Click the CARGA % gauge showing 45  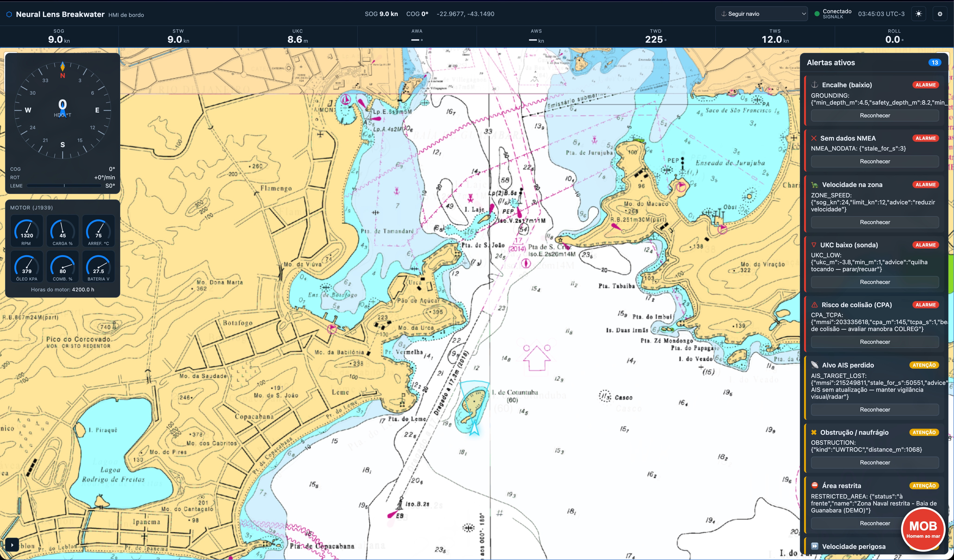pyautogui.click(x=62, y=231)
